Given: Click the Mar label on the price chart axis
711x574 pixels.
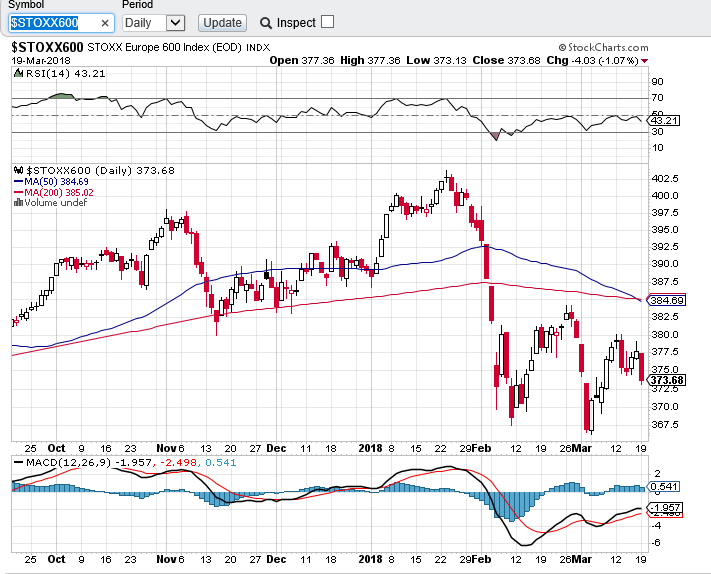Looking at the screenshot, I should pyautogui.click(x=582, y=448).
